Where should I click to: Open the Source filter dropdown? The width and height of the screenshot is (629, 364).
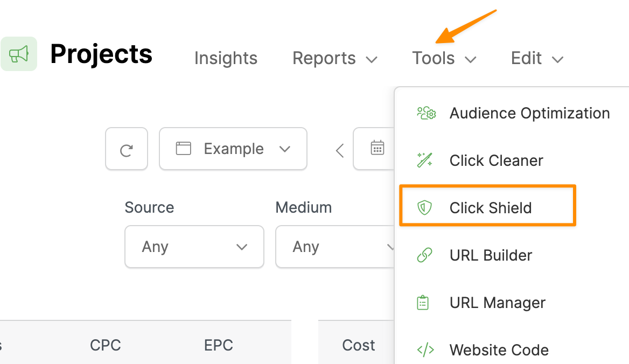coord(194,247)
